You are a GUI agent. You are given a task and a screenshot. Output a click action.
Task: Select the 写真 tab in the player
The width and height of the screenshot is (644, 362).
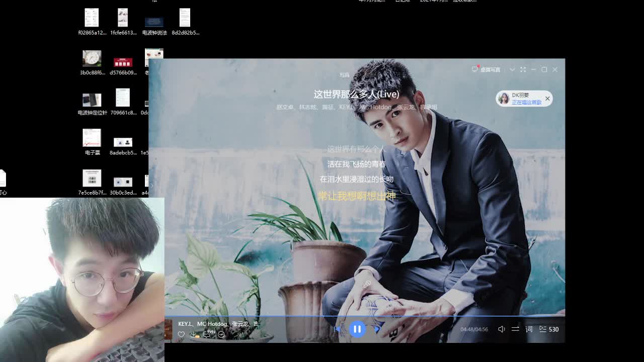coord(344,75)
